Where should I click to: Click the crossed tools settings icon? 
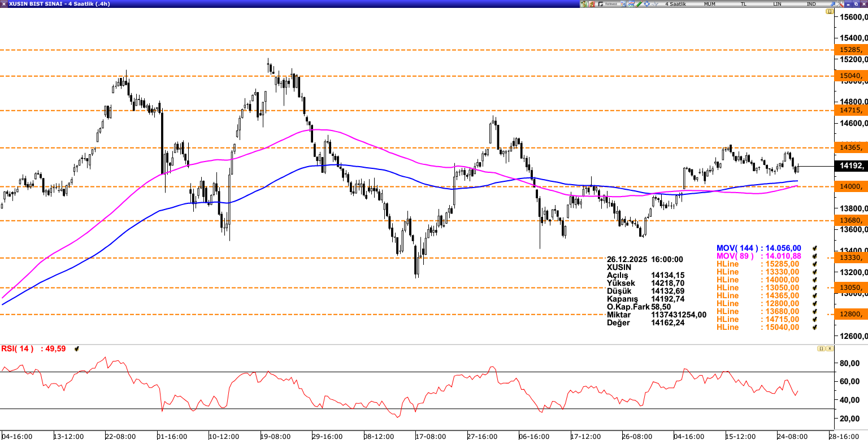click(840, 4)
